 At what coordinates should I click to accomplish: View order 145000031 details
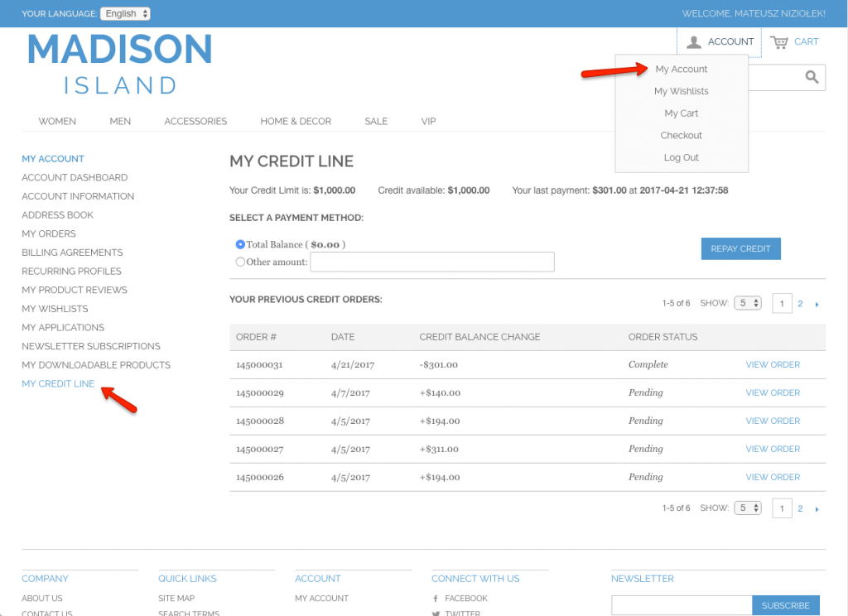pyautogui.click(x=773, y=364)
